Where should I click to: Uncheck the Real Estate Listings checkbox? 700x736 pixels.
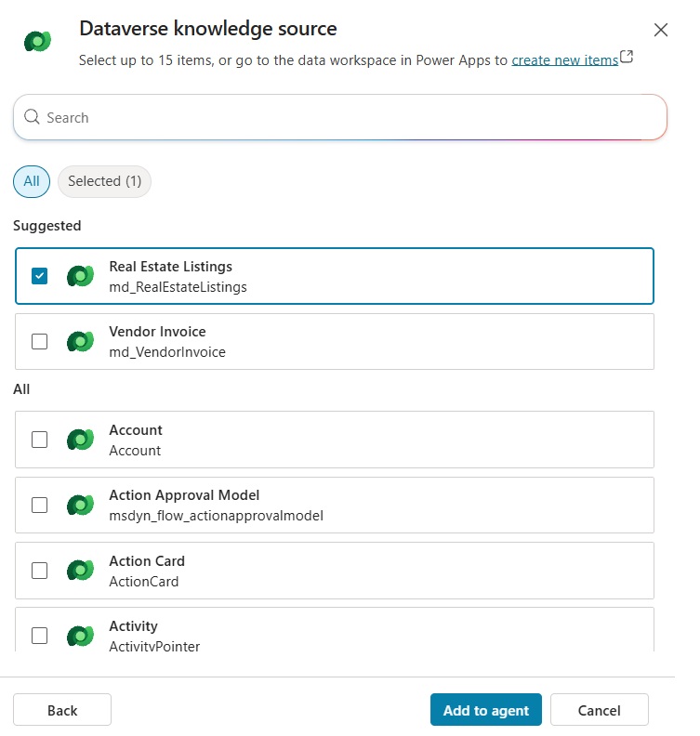[39, 276]
